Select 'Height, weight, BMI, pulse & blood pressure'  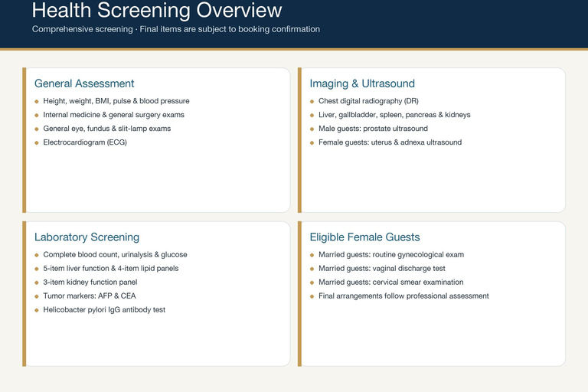116,101
